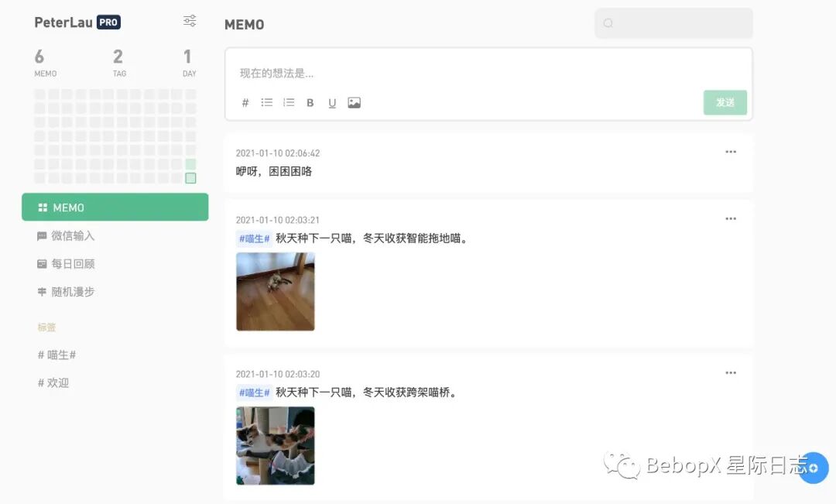Go to 每日回顾 daily review
The height and width of the screenshot is (504, 836).
click(x=66, y=263)
